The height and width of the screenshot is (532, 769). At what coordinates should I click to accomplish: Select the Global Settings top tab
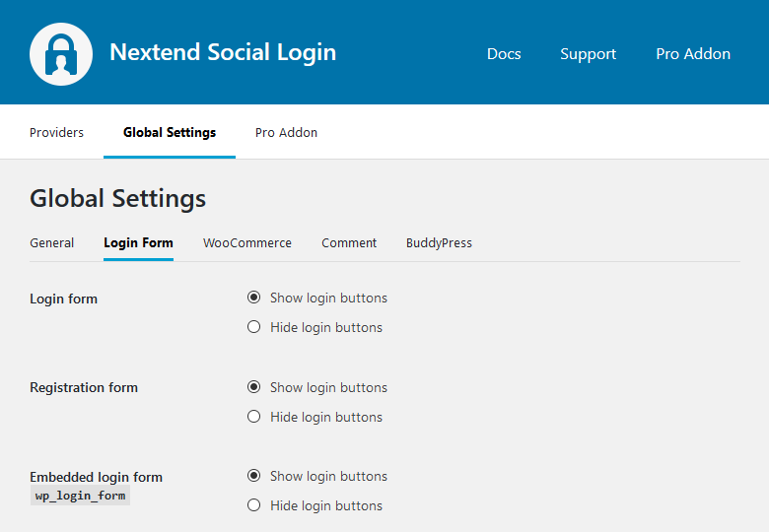[170, 132]
